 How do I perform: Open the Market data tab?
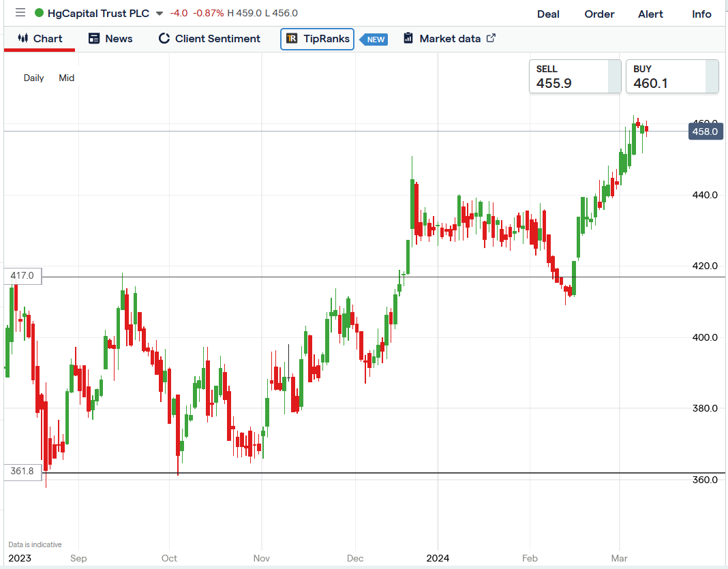(x=449, y=39)
